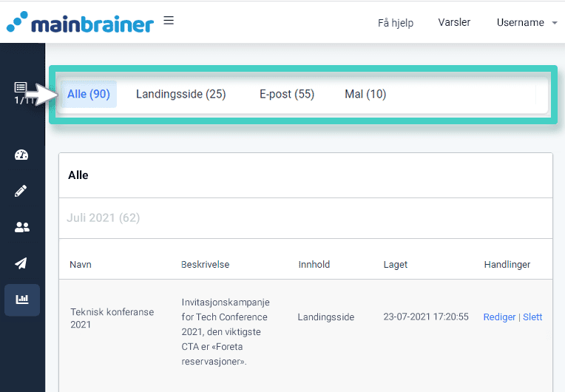Select the Alle (90) tab
The image size is (565, 392).
coord(89,94)
